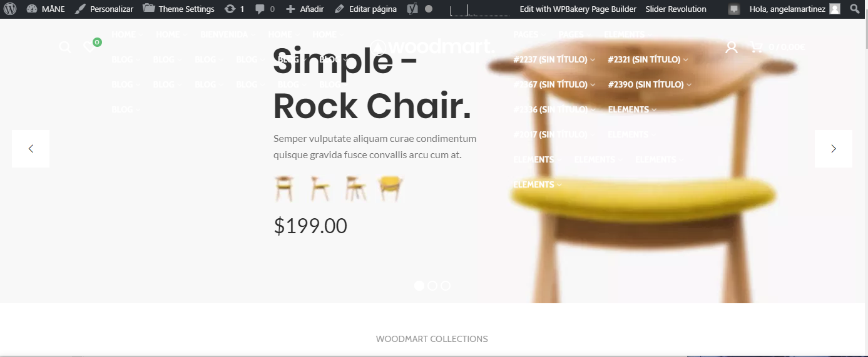Screen dimensions: 868x357
Task: Expand the #2237 (SIN TÍTULO) menu
Action: (554, 59)
